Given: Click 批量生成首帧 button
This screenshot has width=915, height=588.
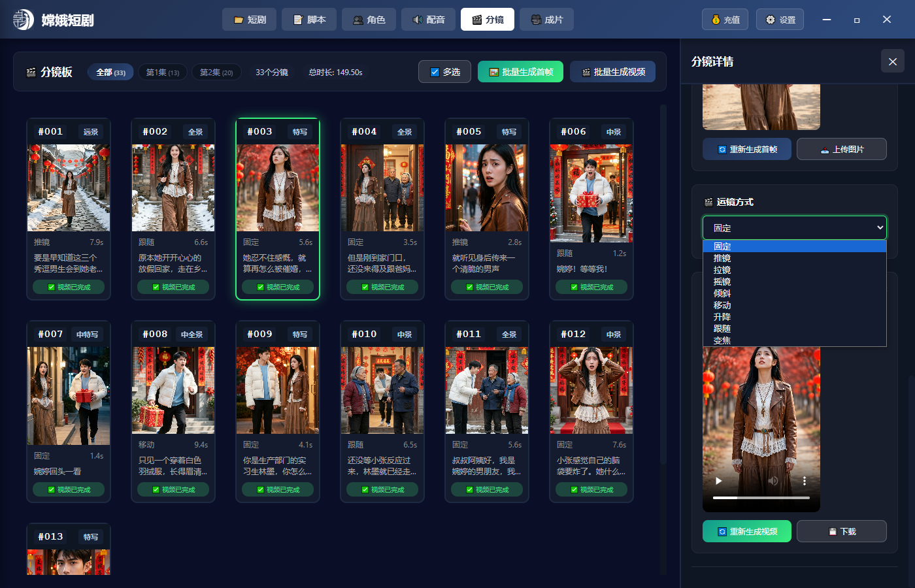Looking at the screenshot, I should [x=521, y=72].
